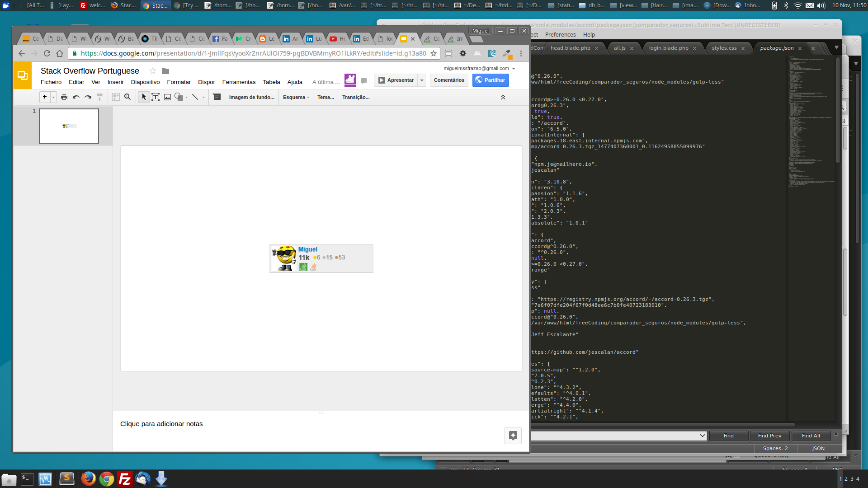Click the Chrome reload icon
868x488 pixels.
(47, 53)
